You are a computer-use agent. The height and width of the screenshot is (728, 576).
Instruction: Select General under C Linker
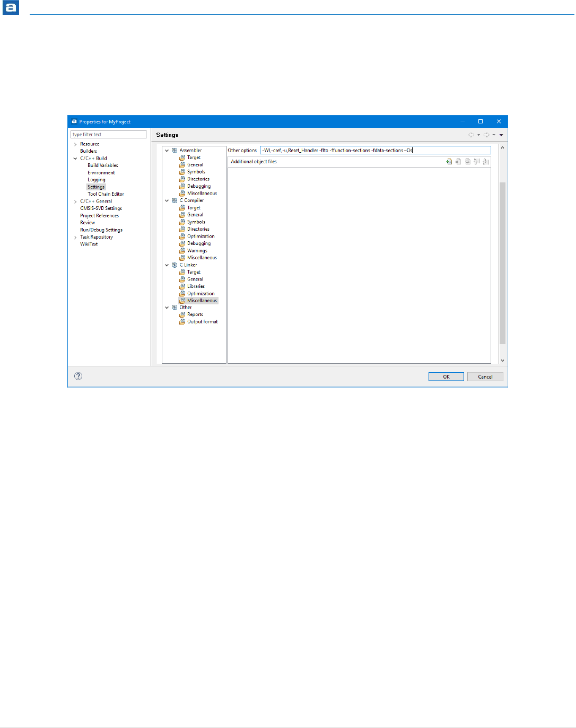coord(195,279)
